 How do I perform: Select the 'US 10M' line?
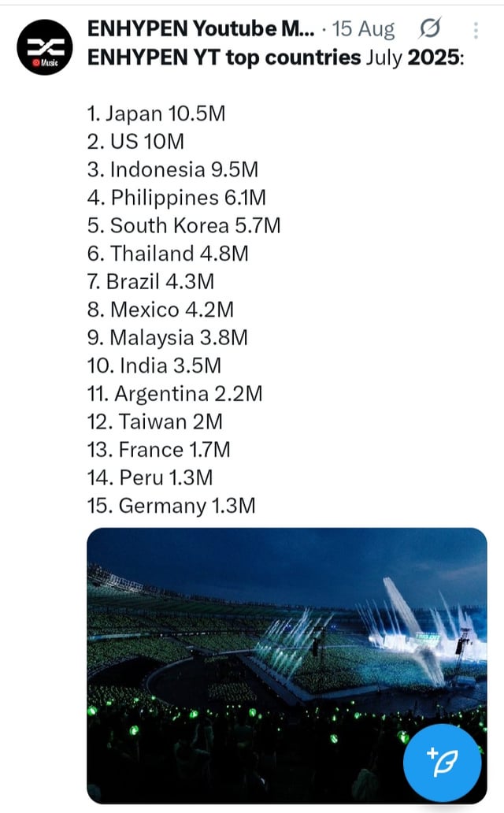135,142
